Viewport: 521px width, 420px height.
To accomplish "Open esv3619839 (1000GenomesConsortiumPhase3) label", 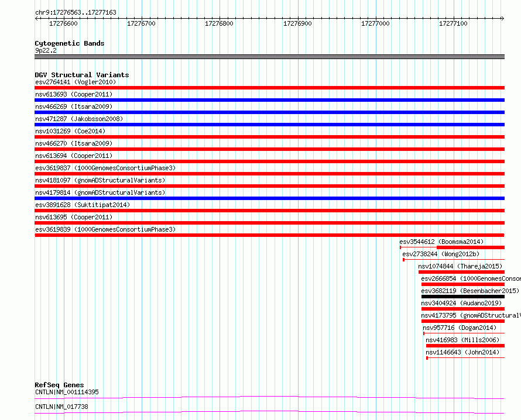I will pyautogui.click(x=105, y=229).
